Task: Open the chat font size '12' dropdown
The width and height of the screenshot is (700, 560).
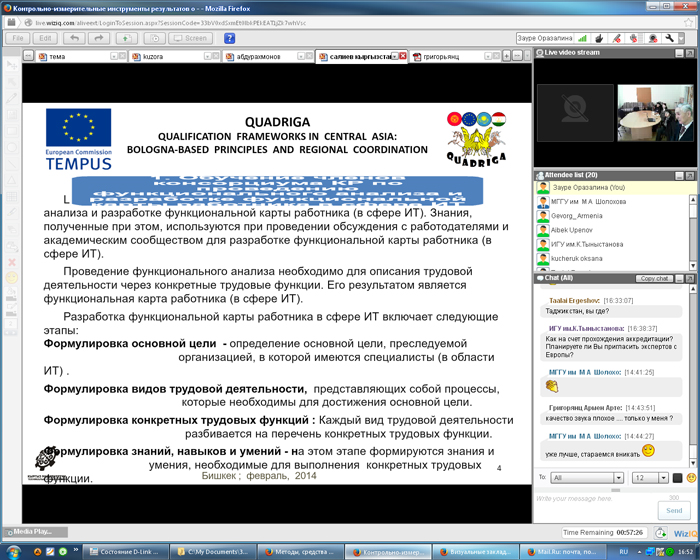Action: 650,478
